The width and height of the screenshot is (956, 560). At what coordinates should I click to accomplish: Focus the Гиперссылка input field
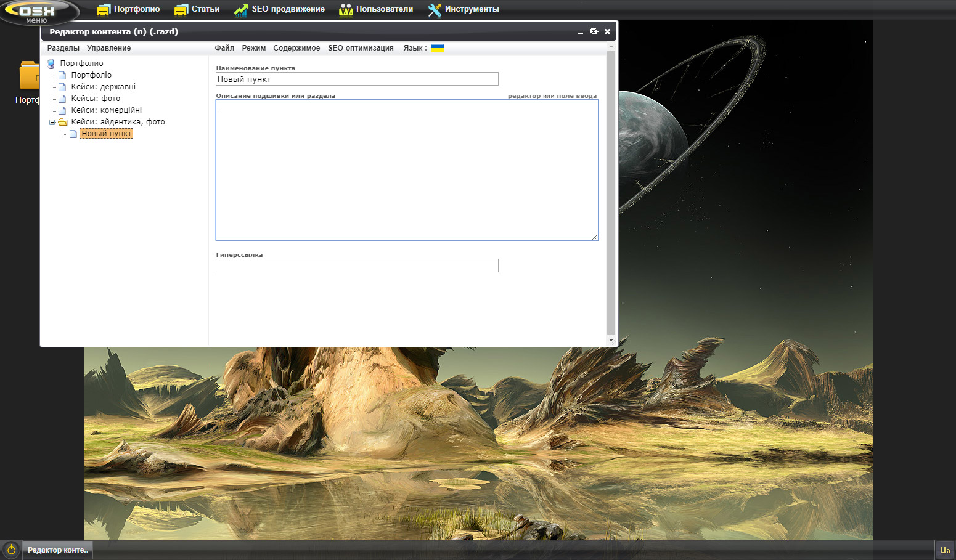coord(357,266)
